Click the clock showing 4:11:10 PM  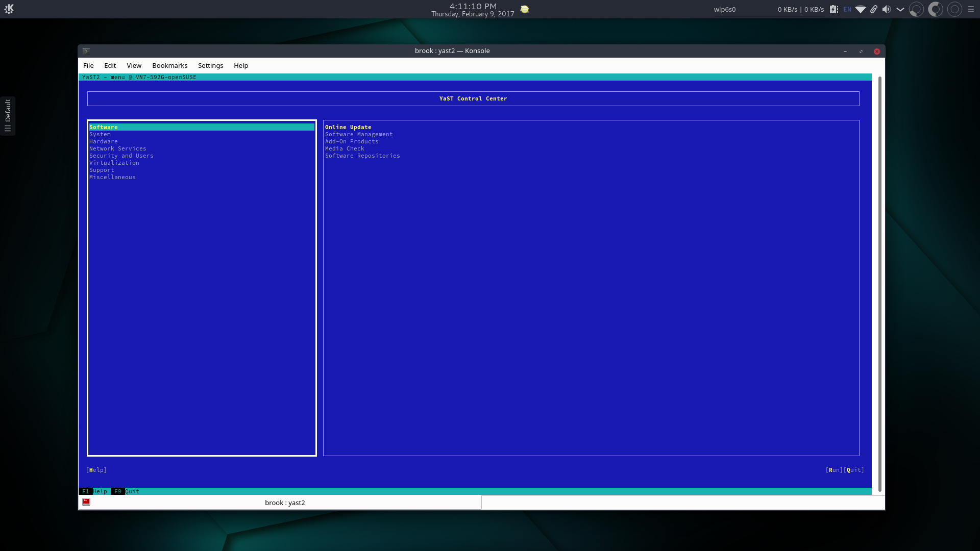coord(473,7)
